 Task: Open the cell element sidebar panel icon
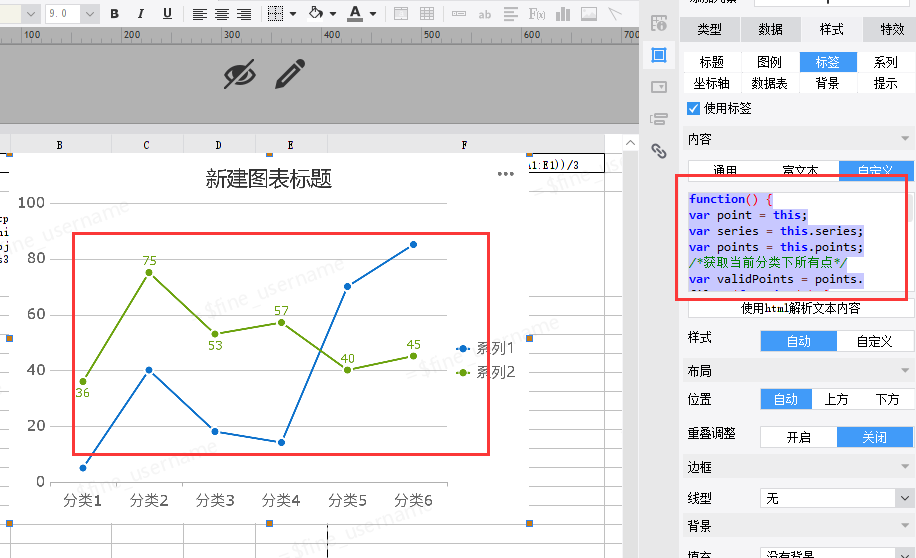tap(659, 55)
